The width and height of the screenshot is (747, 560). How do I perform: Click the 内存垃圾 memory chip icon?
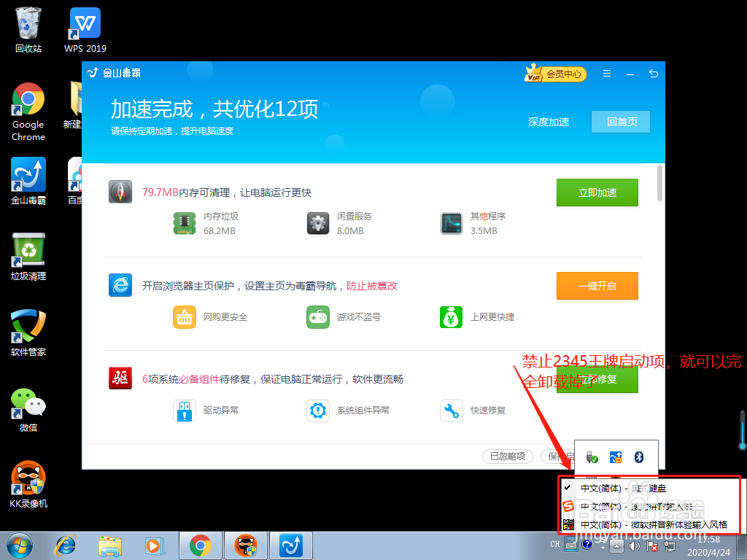click(185, 223)
